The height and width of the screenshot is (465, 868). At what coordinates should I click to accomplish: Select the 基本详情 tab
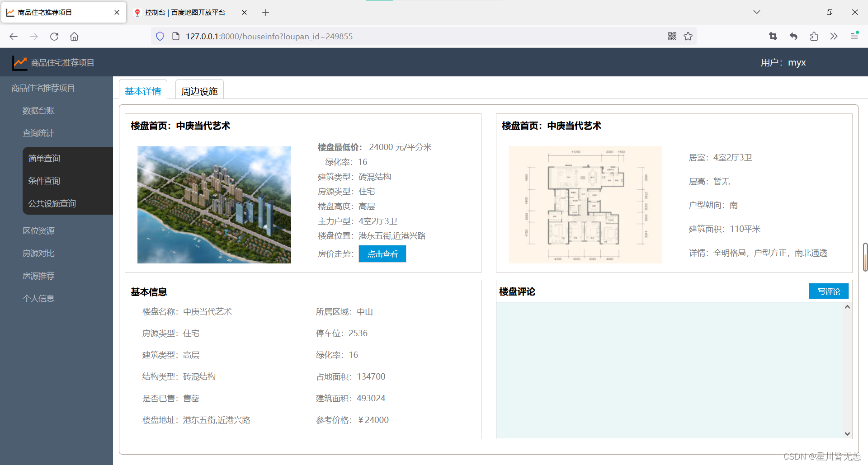tap(143, 91)
